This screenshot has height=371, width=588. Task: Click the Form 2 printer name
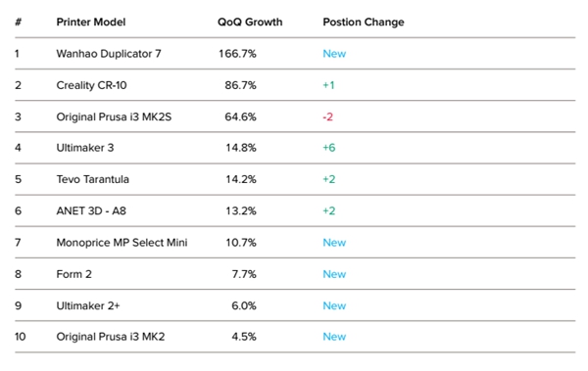pos(73,274)
